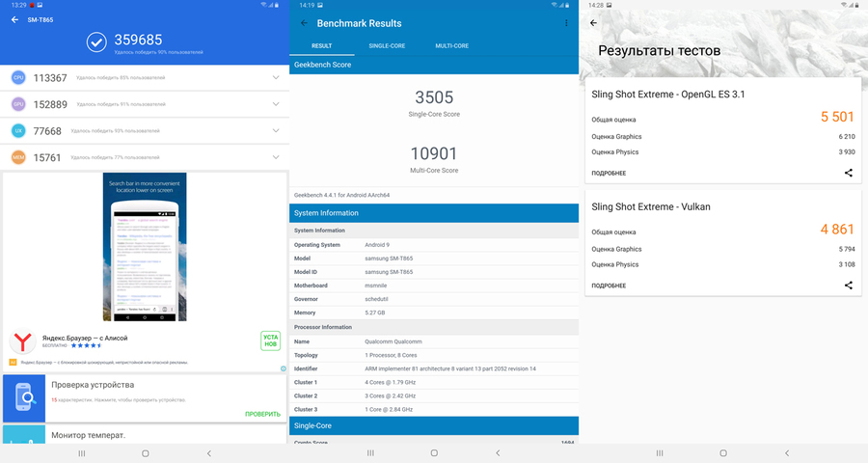Open recent apps in 3DMark screen navbar
Image resolution: width=868 pixels, height=463 pixels.
click(660, 453)
